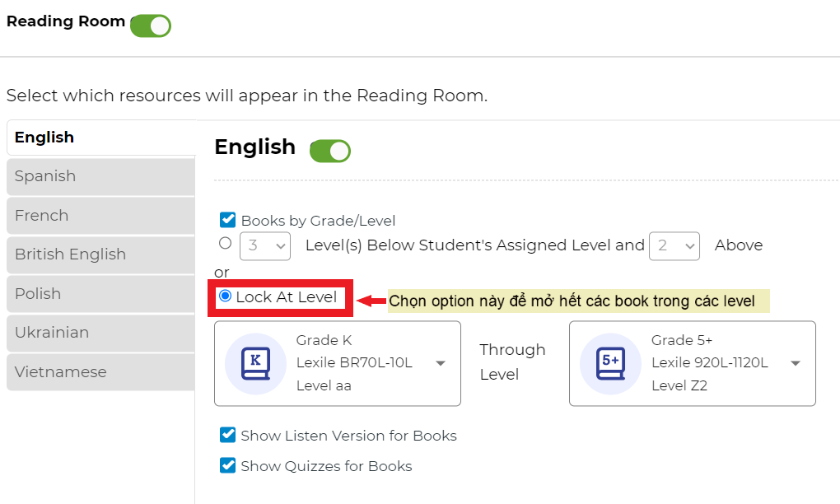Toggle the Reading Room switch off
Screen dimensions: 840x504
pos(151,26)
